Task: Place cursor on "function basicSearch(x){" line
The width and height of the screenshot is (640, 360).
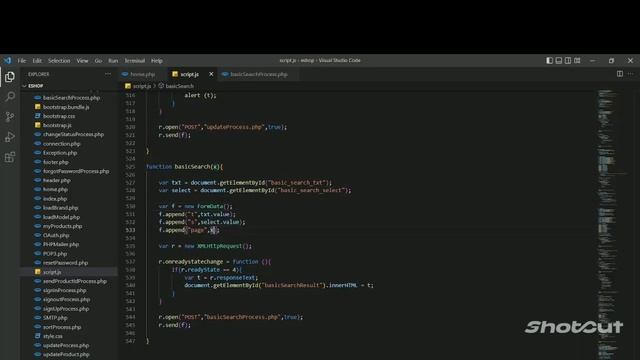Action: point(184,167)
